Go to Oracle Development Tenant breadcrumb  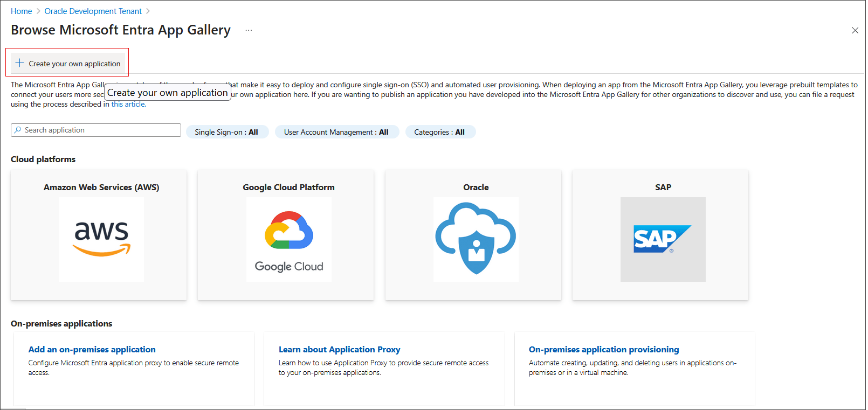point(93,11)
